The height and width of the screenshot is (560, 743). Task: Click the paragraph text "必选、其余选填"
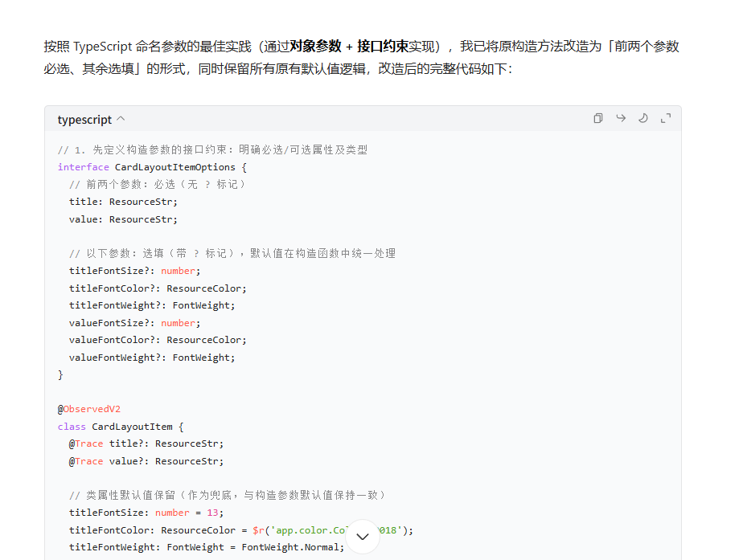pos(88,69)
